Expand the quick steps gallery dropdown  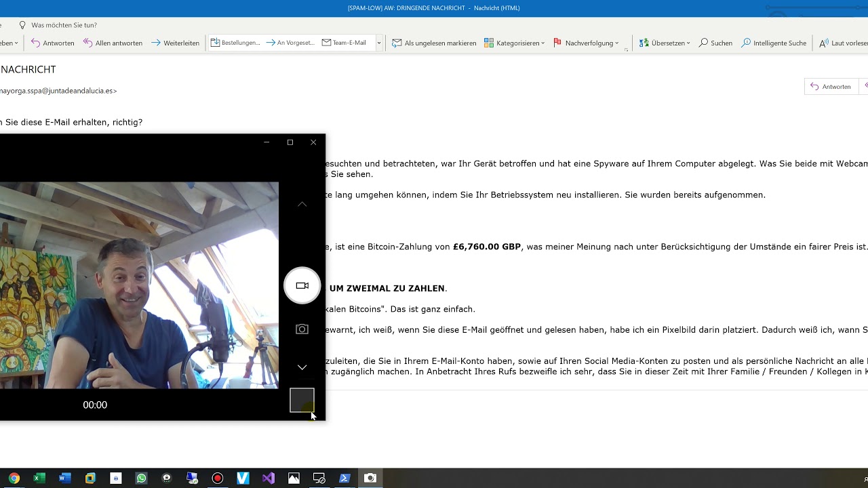click(x=378, y=43)
